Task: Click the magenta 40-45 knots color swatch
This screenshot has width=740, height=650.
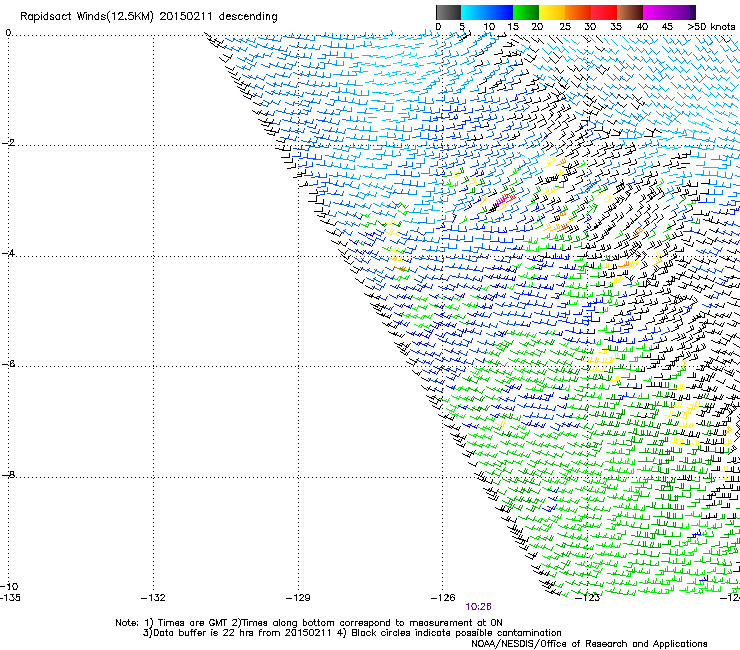Action: [656, 12]
